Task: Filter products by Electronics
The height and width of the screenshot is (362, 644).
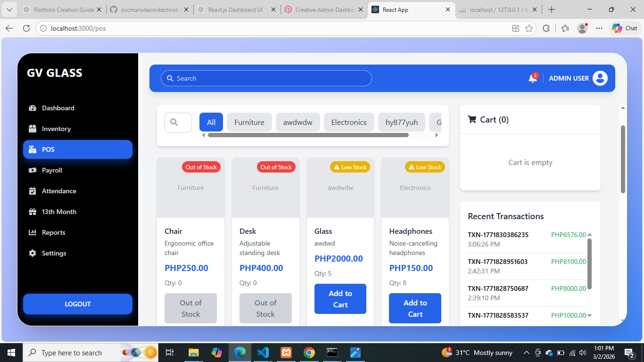Action: 349,122
